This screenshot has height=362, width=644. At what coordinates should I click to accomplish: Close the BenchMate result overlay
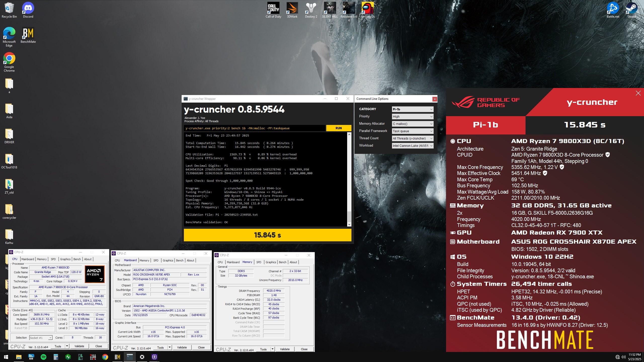tap(638, 93)
